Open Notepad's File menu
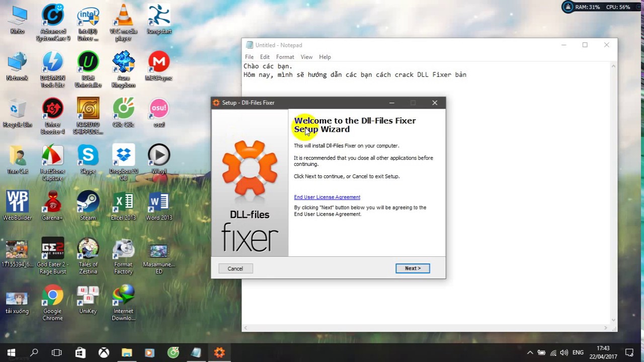The image size is (644, 362). pyautogui.click(x=250, y=57)
